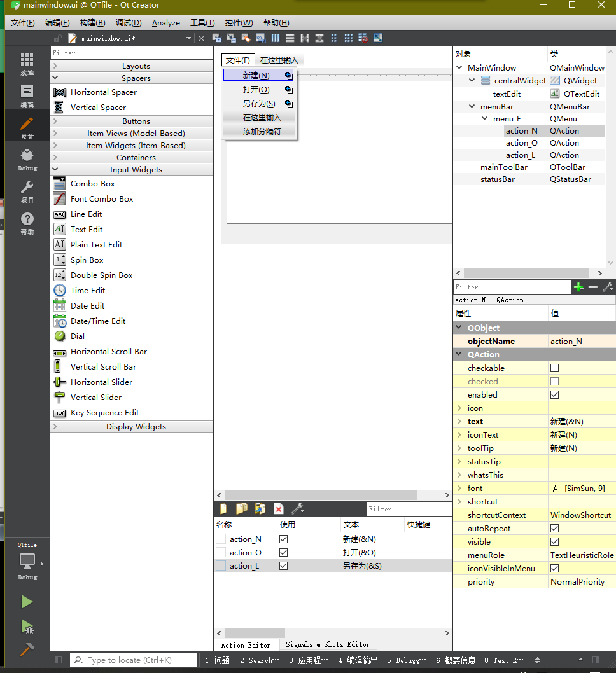
Task: Create new action in Action Editor
Action: [223, 509]
